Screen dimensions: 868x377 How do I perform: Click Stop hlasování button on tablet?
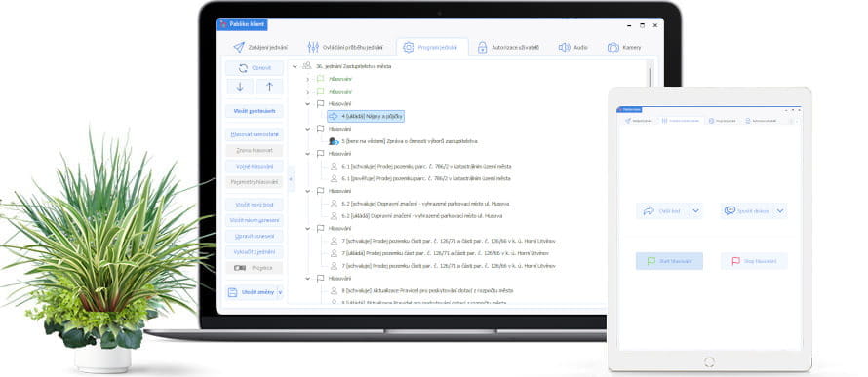point(754,261)
